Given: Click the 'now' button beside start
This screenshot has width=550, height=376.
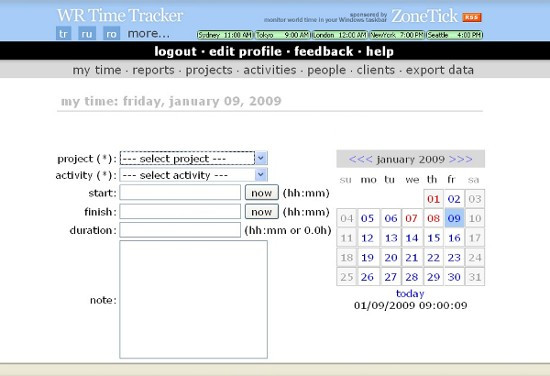Looking at the screenshot, I should pyautogui.click(x=262, y=193).
